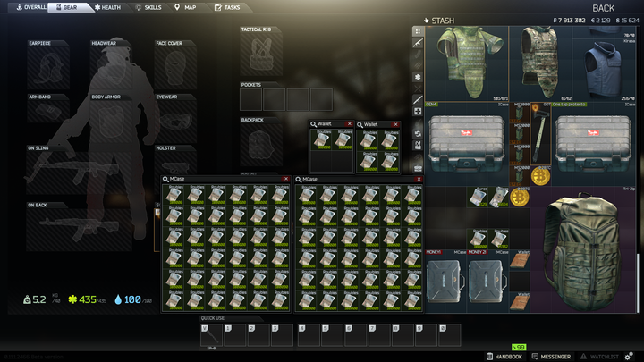
Task: Click the magnifier icon on the left MCase window
Action: (165, 179)
